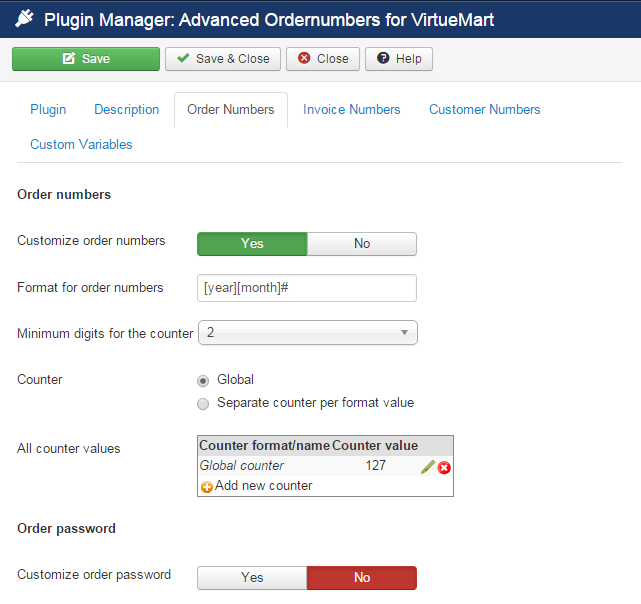Set Customize order numbers to Yes
The width and height of the screenshot is (641, 604).
pyautogui.click(x=252, y=244)
